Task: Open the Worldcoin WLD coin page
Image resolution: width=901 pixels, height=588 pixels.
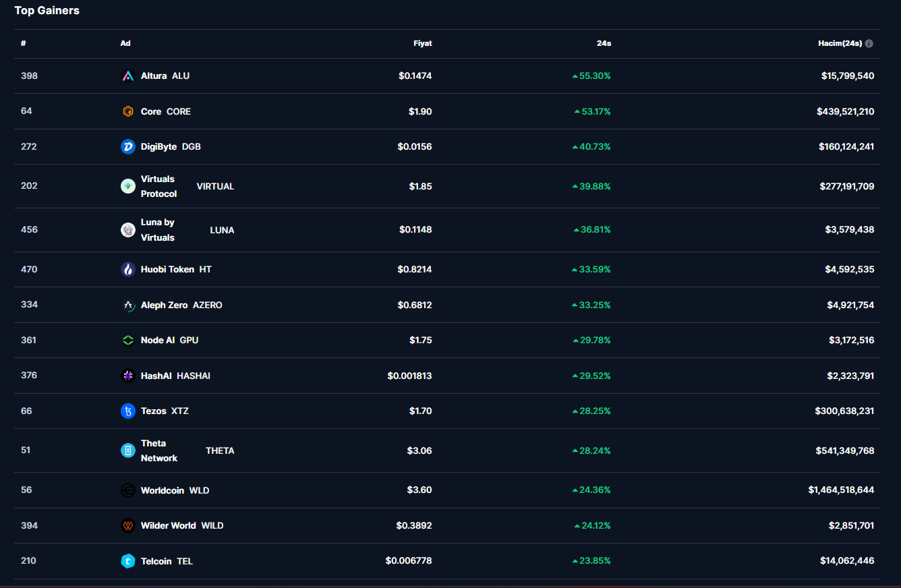Action: click(175, 490)
